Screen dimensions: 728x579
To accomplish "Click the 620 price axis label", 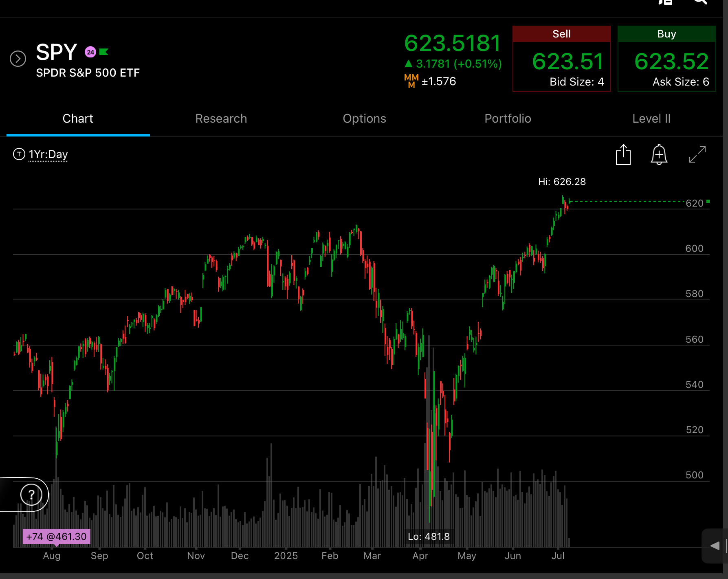I will pyautogui.click(x=695, y=203).
